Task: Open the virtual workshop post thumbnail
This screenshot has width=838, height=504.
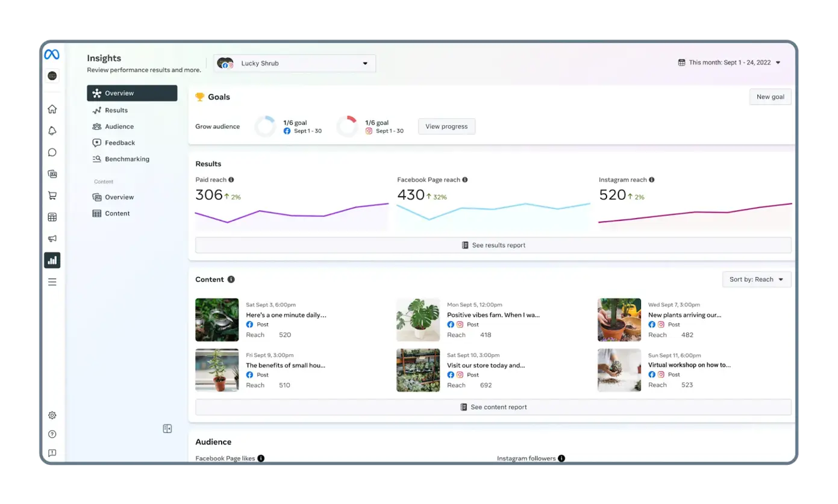Action: click(619, 370)
